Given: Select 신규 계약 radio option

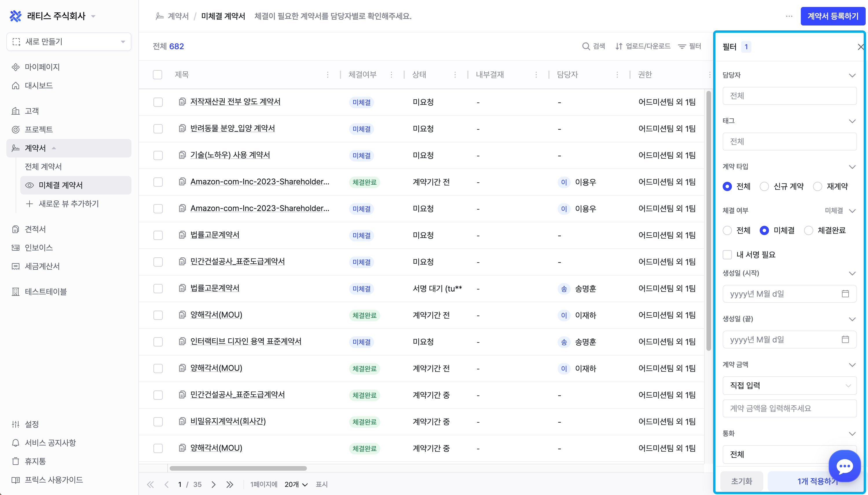Looking at the screenshot, I should (764, 187).
